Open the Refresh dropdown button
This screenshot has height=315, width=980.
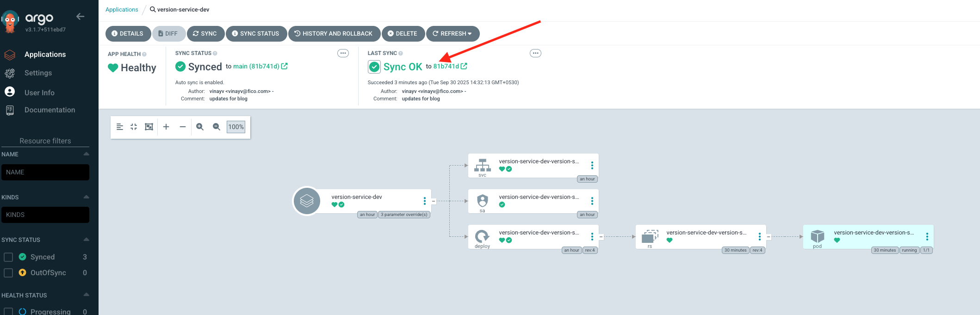tap(453, 34)
